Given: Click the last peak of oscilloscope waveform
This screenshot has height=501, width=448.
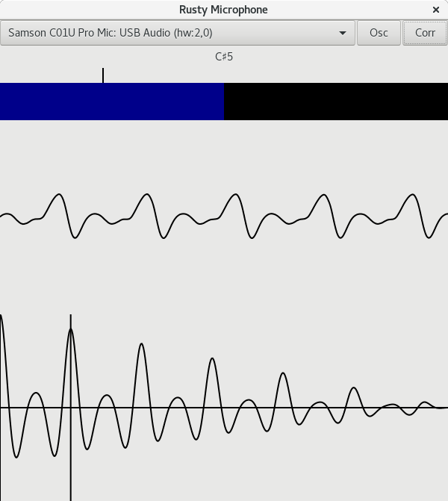Looking at the screenshot, I should point(410,196).
